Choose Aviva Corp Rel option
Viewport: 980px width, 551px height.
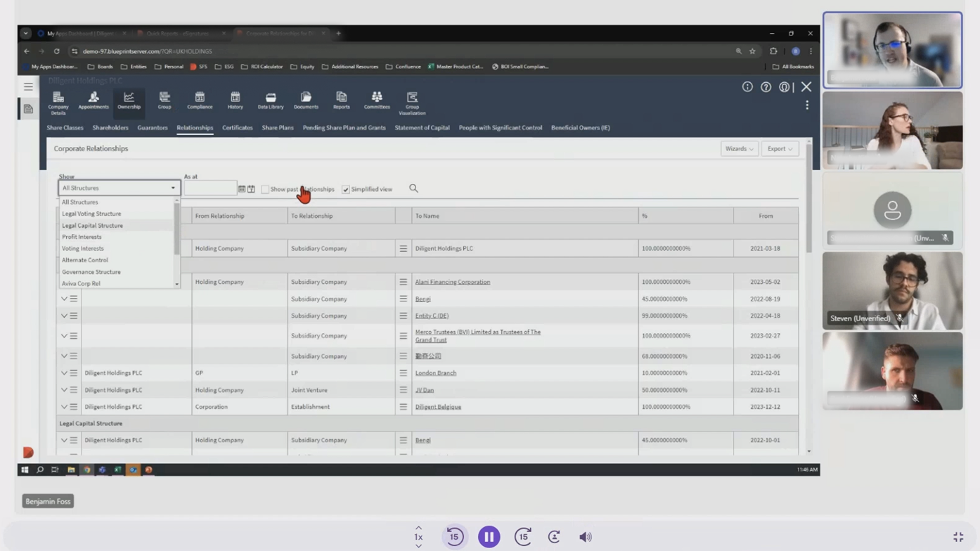(x=81, y=283)
